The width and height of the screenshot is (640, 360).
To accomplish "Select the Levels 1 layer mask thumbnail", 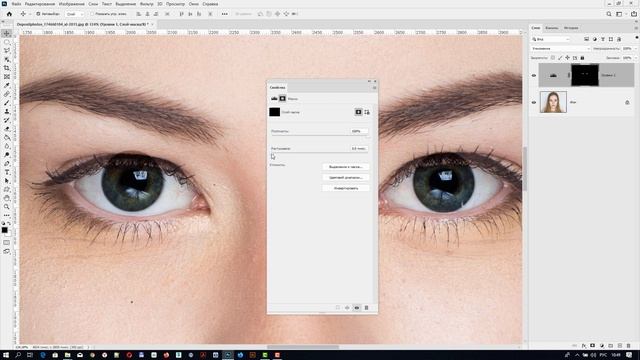I will click(584, 75).
